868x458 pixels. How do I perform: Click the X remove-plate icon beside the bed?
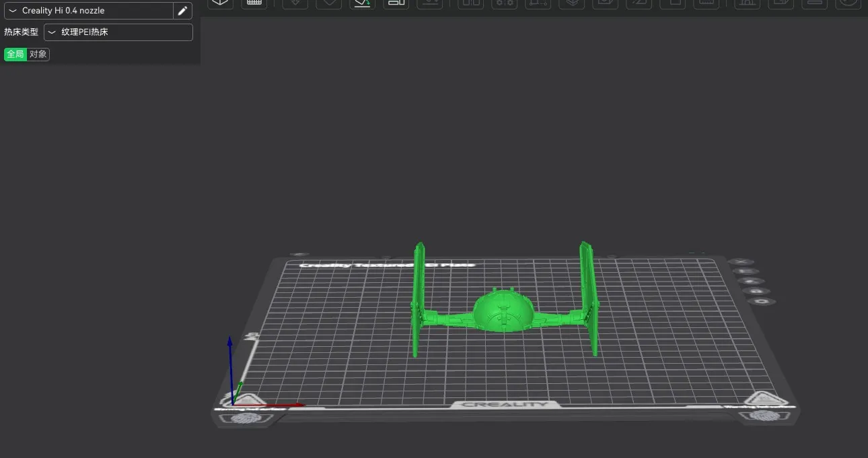click(x=741, y=261)
